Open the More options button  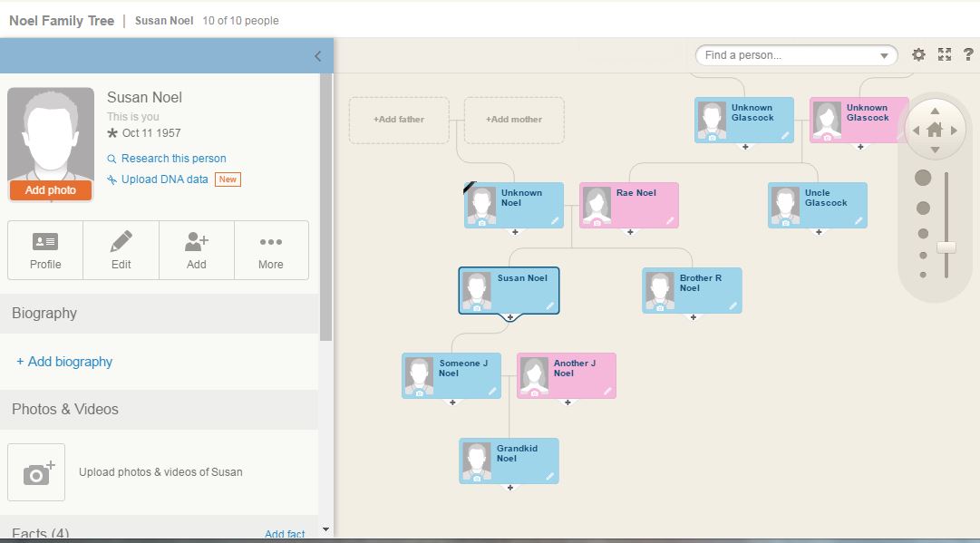coord(271,250)
